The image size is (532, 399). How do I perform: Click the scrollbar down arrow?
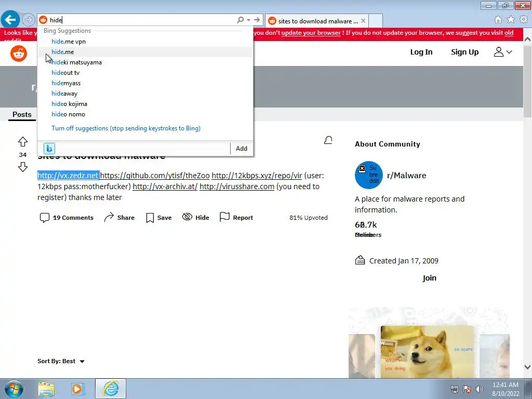528,367
